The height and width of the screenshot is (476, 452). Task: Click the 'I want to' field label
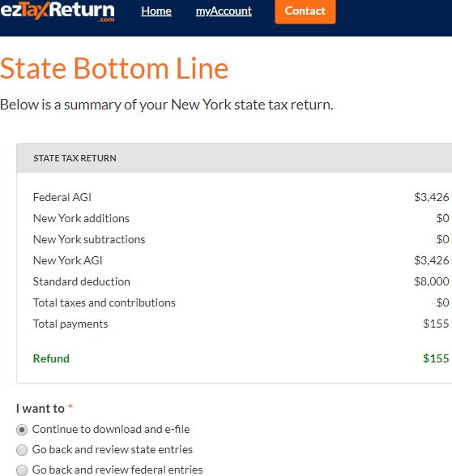[x=41, y=409]
